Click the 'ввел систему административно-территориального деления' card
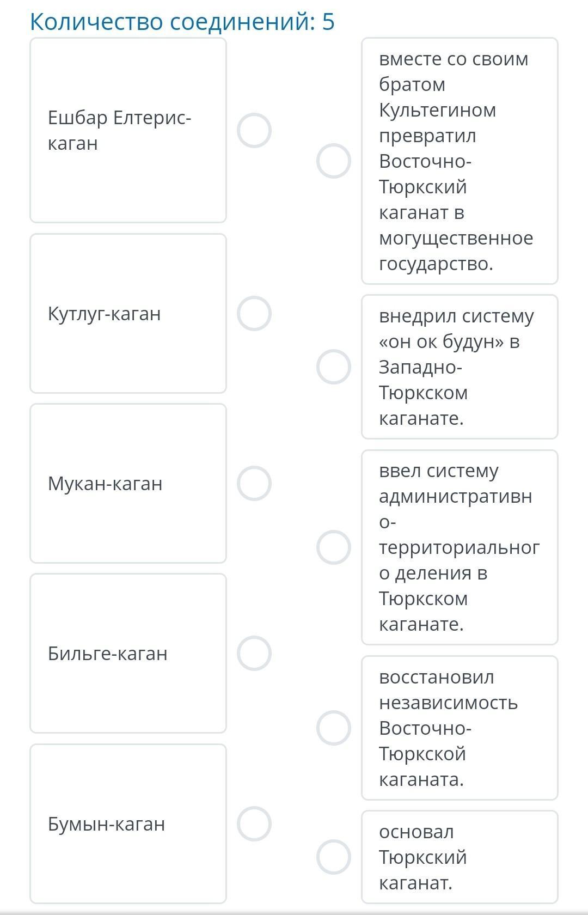Screen dimensions: 588x915 [460, 547]
